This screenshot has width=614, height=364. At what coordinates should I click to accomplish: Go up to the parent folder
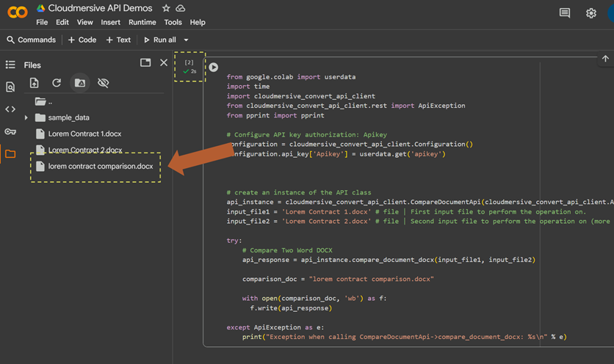tap(43, 102)
